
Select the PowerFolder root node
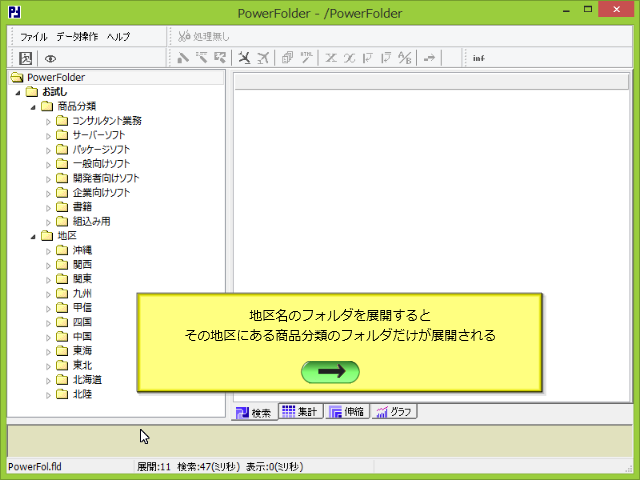point(56,77)
